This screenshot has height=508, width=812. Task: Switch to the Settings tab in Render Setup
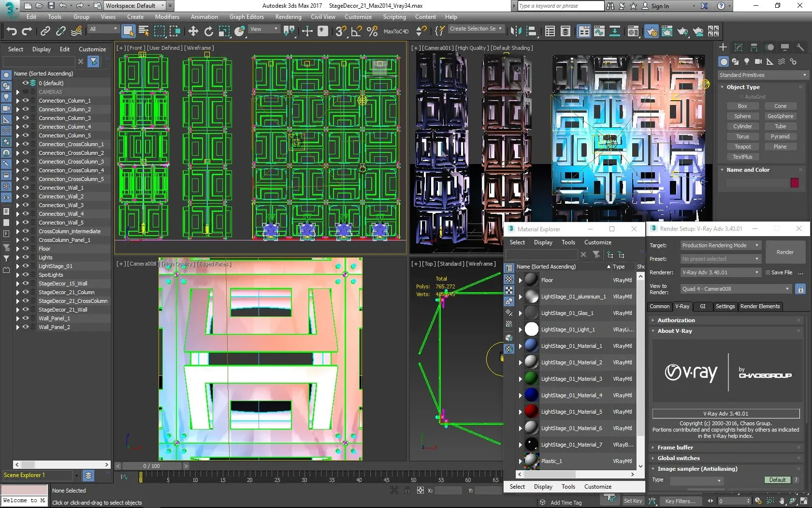click(725, 306)
